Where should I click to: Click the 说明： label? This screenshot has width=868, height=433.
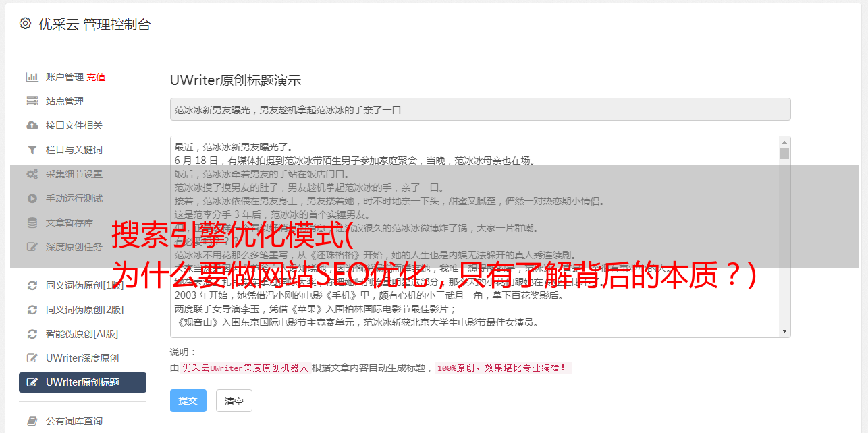pos(184,353)
